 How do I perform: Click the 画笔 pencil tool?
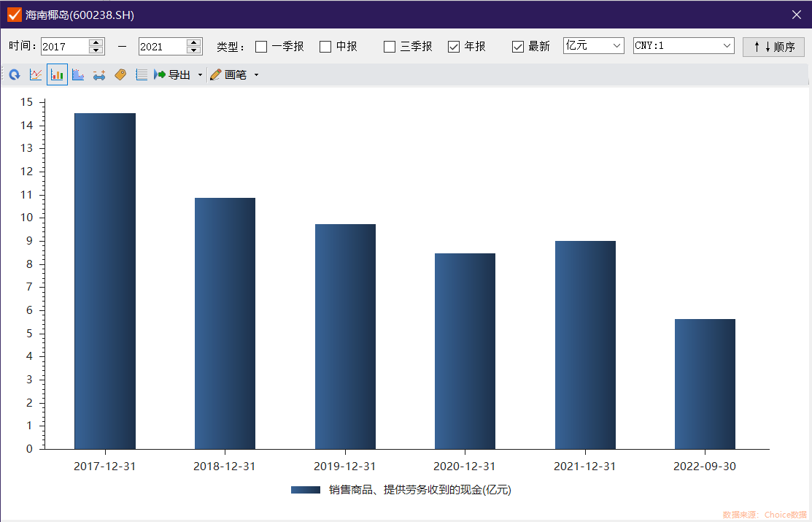(228, 74)
